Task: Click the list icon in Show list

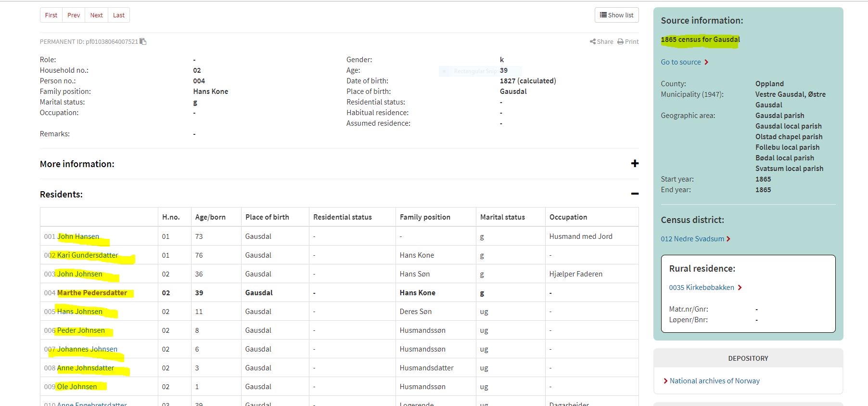Action: pyautogui.click(x=603, y=15)
